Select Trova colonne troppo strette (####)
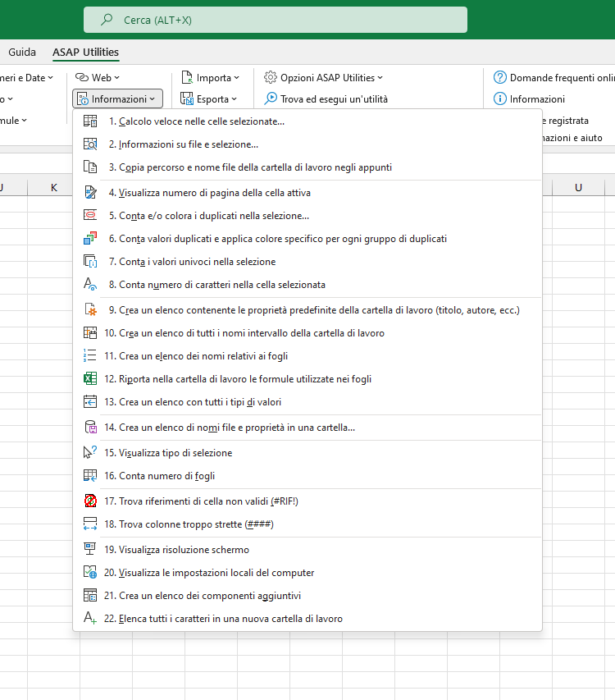 307,524
